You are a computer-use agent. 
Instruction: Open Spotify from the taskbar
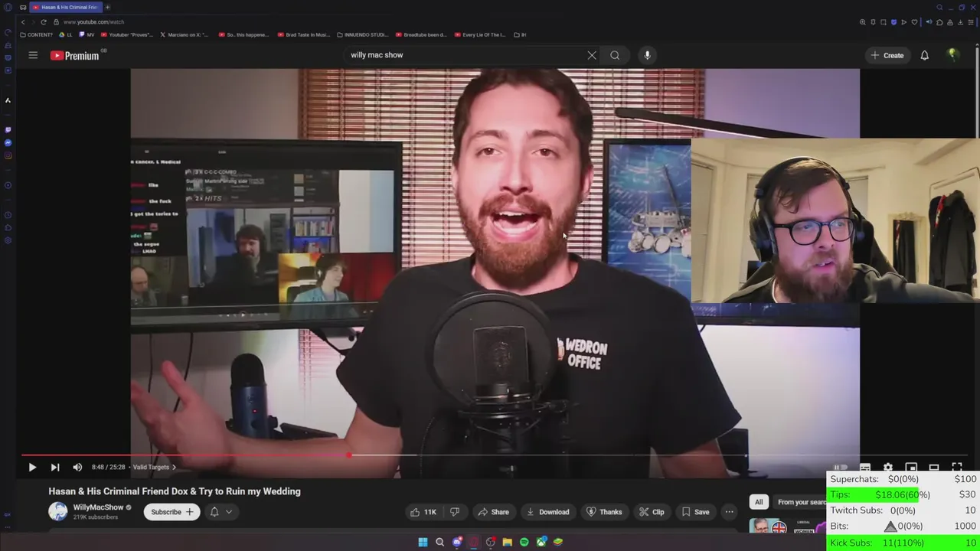click(524, 542)
